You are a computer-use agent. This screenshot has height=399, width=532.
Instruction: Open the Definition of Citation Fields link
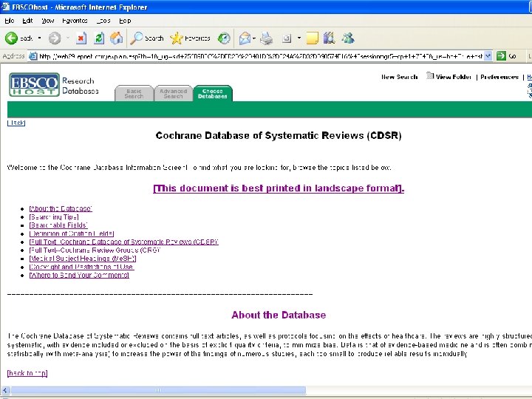click(72, 233)
